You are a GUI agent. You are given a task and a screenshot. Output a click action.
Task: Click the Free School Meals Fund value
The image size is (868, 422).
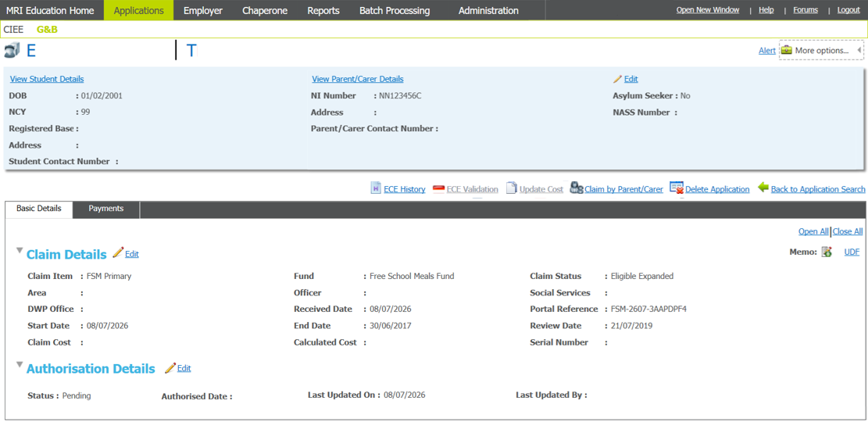[411, 276]
